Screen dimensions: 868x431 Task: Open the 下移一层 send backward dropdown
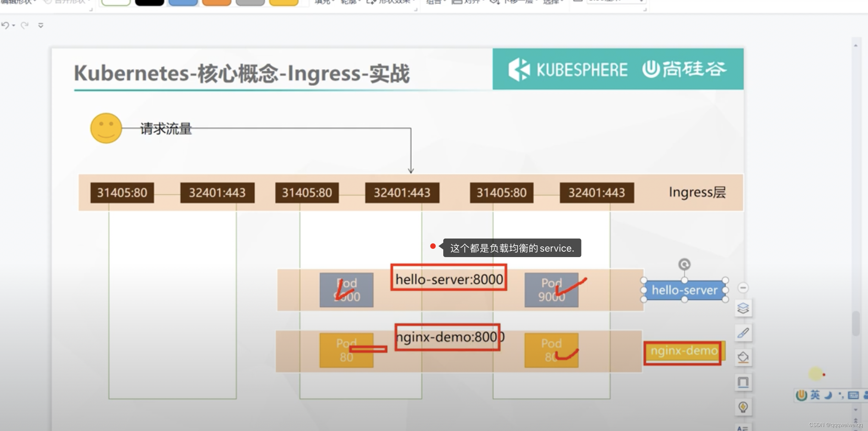(514, 2)
